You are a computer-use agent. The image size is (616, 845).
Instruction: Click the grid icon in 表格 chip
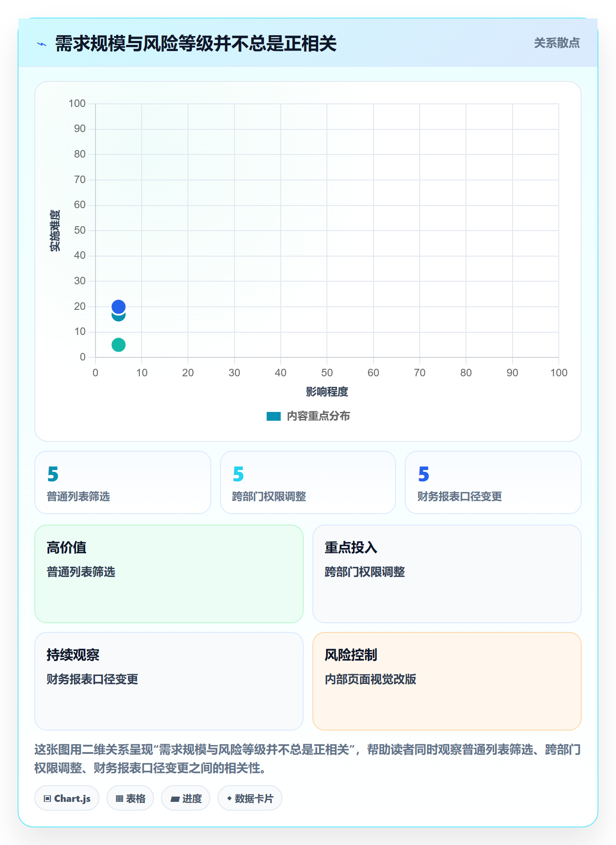[119, 799]
